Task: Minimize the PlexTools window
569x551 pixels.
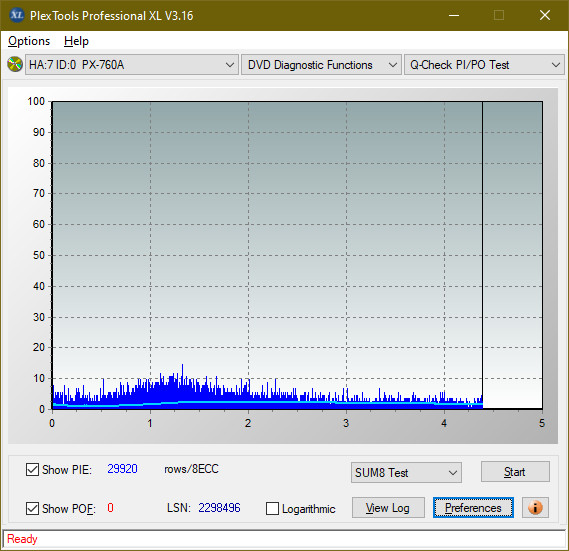Action: click(x=454, y=15)
